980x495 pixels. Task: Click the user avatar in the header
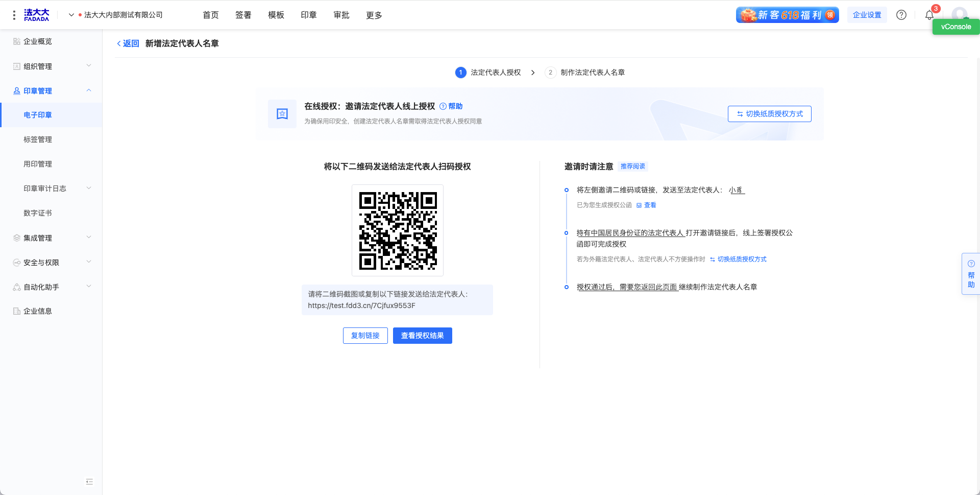(x=960, y=13)
